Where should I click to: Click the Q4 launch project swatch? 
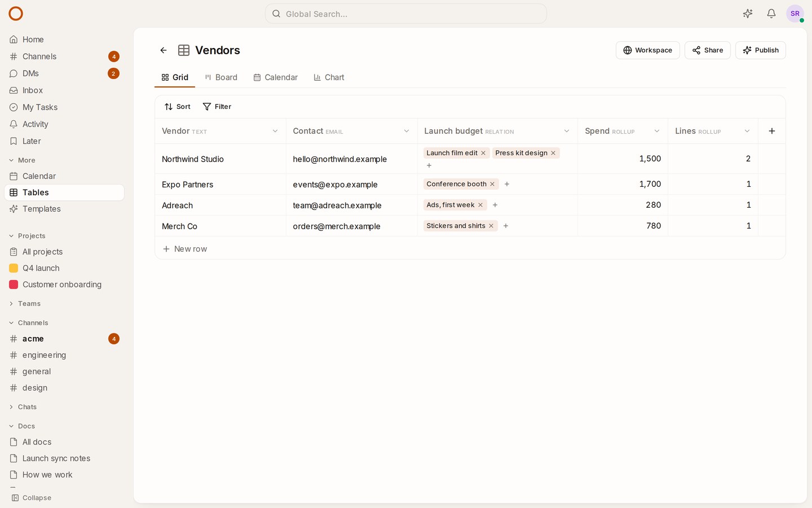(x=14, y=268)
